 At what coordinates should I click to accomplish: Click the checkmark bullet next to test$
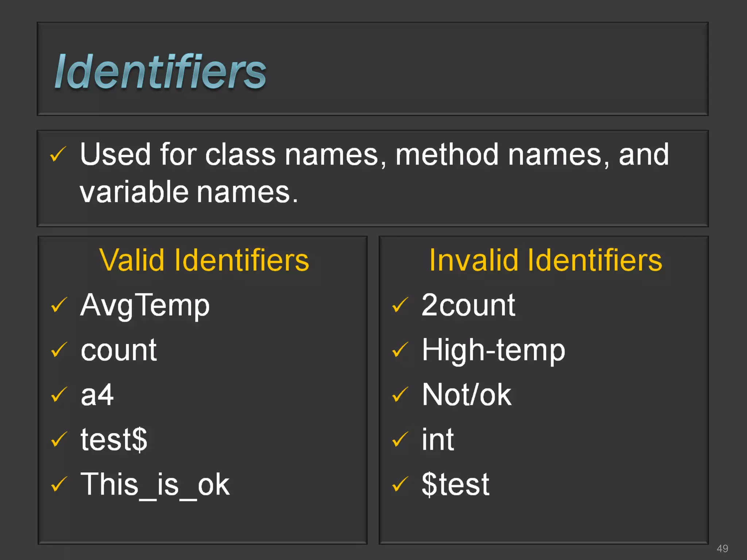59,440
